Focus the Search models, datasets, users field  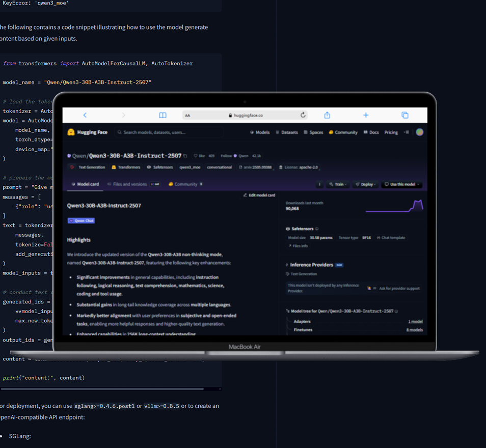(x=169, y=132)
